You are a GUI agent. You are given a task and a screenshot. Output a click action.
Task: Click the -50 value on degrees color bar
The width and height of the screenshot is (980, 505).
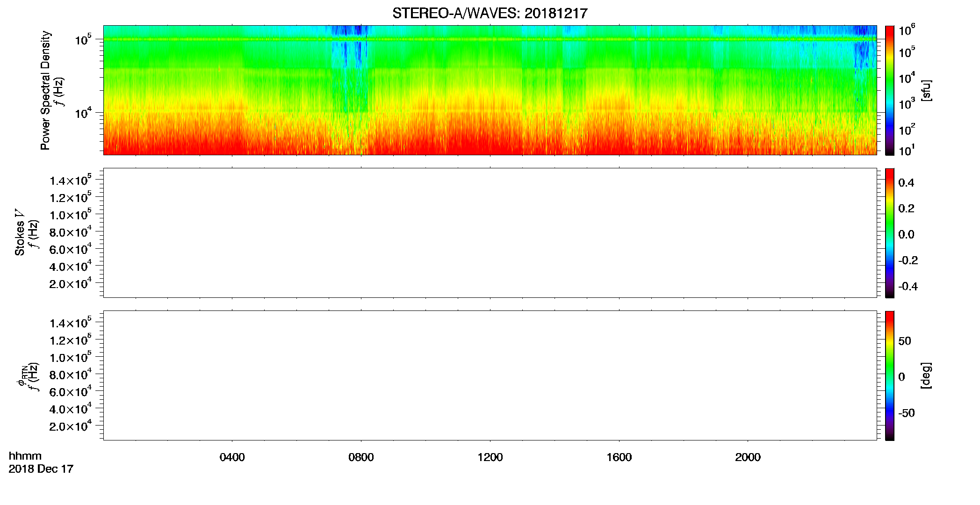(x=906, y=413)
